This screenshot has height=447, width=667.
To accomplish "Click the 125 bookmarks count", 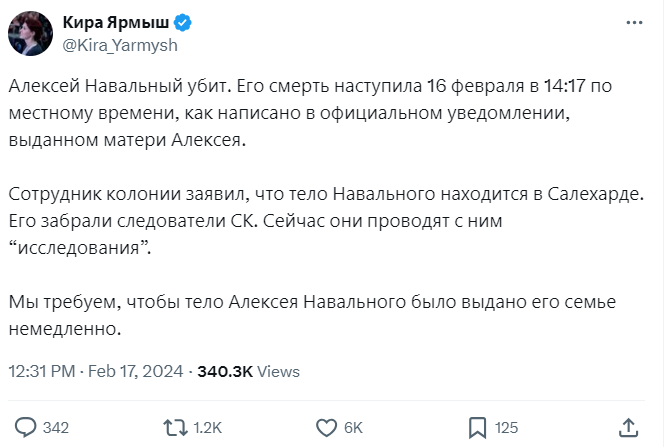I will (506, 428).
